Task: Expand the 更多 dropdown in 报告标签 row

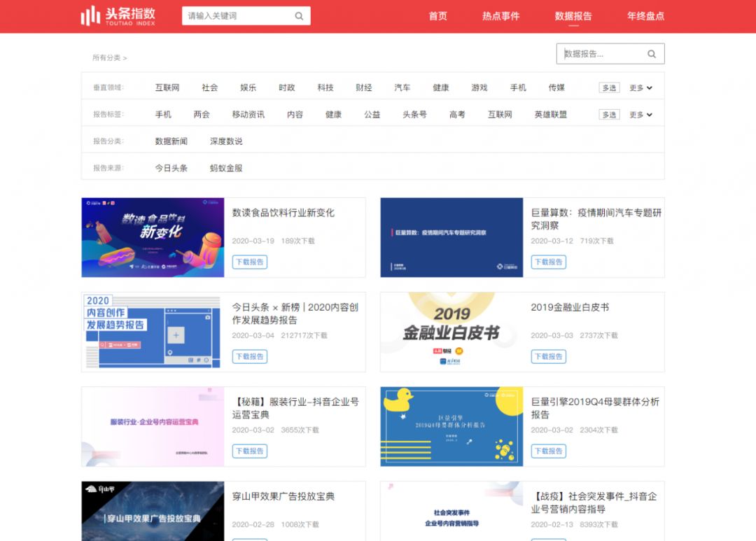Action: [640, 114]
